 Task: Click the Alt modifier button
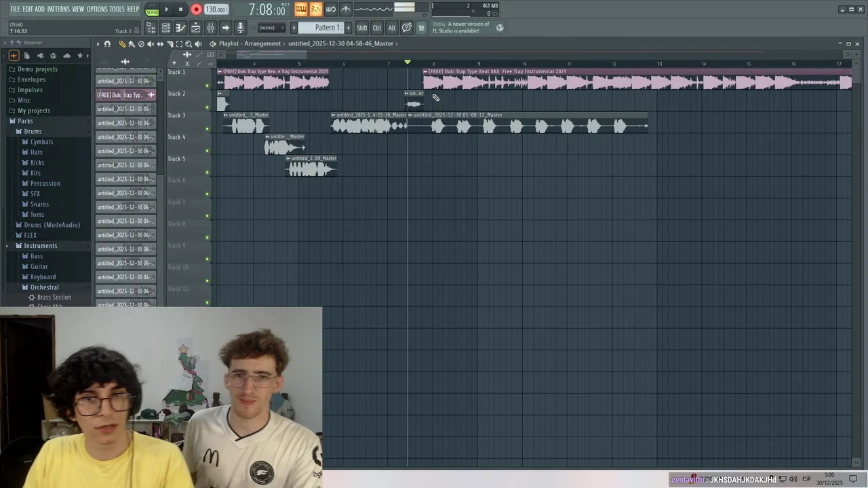pos(391,28)
